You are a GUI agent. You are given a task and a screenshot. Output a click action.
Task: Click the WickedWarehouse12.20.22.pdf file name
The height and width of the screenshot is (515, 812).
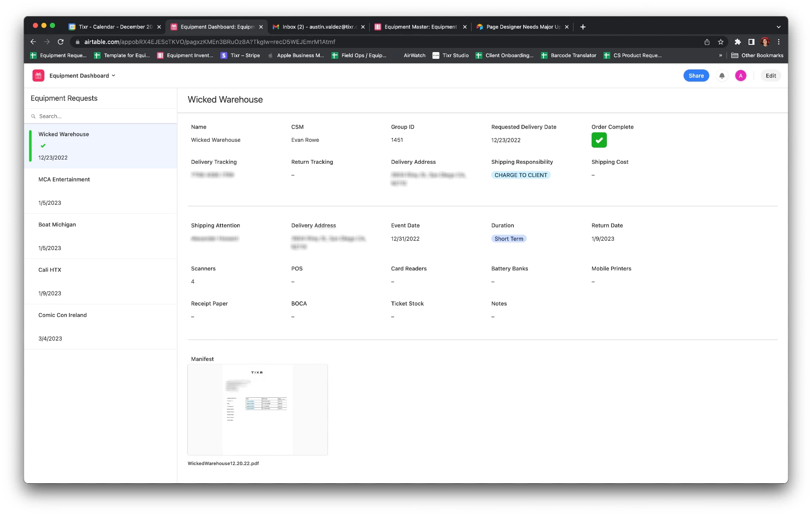pyautogui.click(x=223, y=464)
